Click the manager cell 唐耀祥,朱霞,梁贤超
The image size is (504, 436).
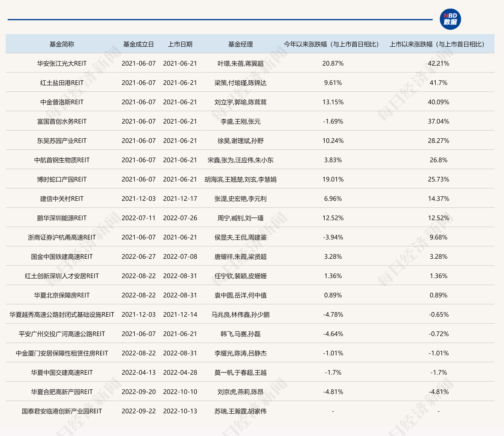240,256
